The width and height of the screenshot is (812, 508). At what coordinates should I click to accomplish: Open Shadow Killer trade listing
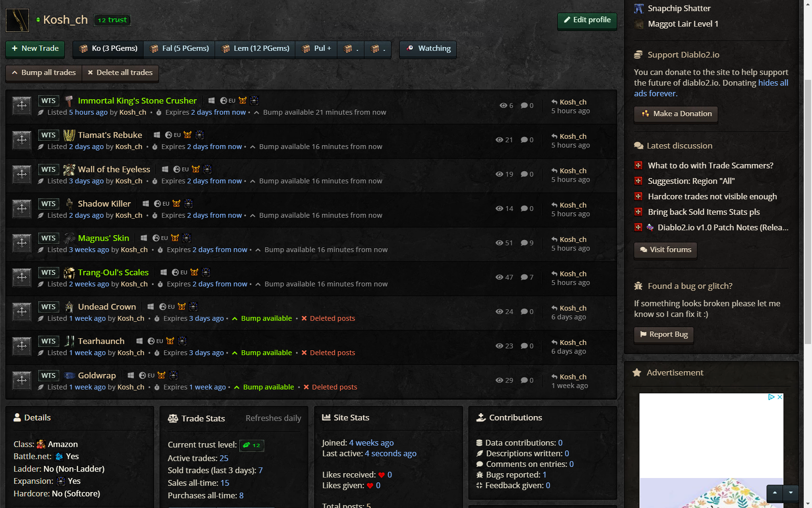tap(104, 204)
